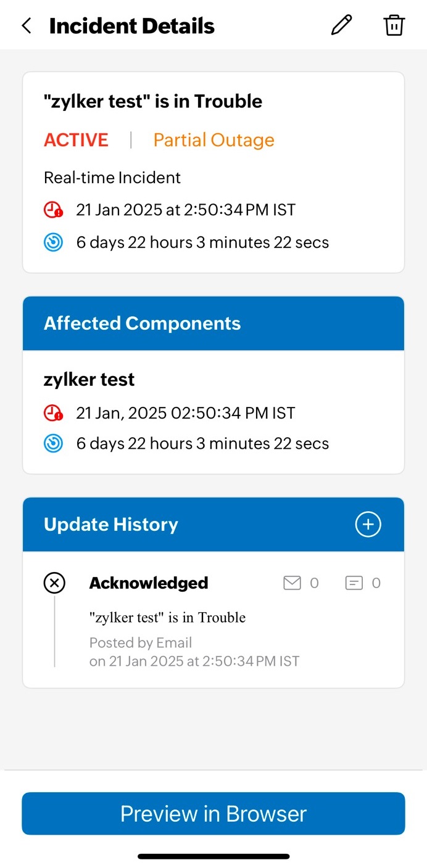Tap blue duration icon under zylker test
The width and height of the screenshot is (427, 868).
coord(54,443)
